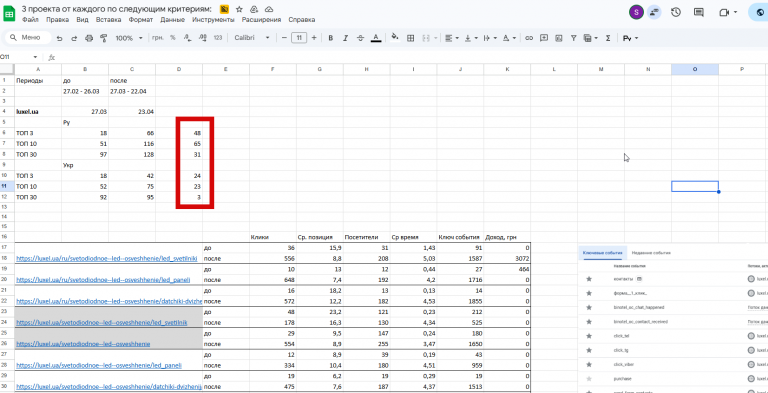Toggle the star for click_tel event
The height and width of the screenshot is (393, 768).
pos(589,336)
